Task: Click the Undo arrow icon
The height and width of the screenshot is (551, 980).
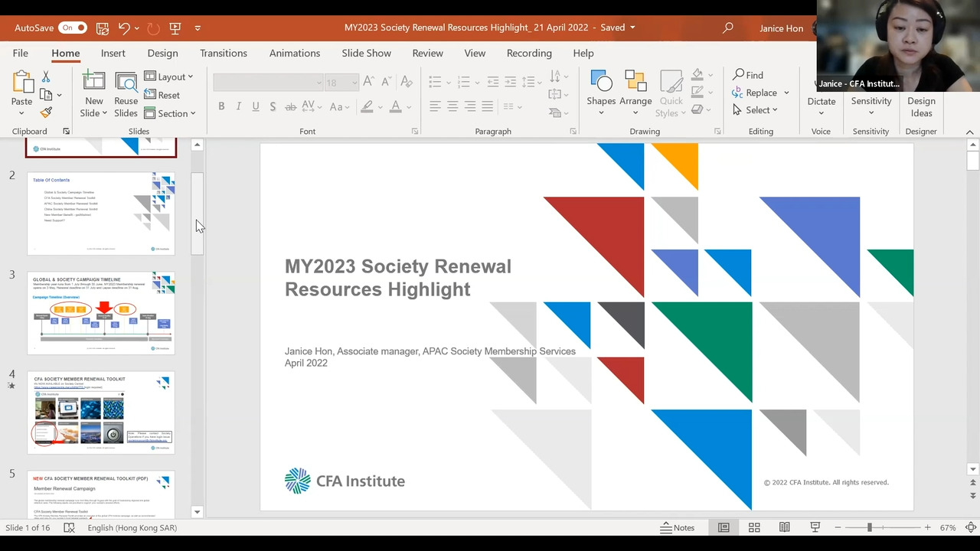Action: click(122, 28)
